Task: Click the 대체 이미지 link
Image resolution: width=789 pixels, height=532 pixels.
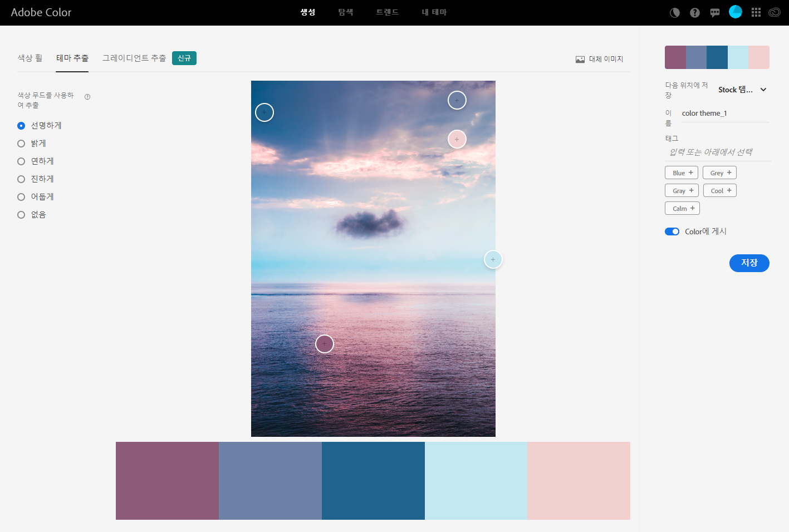Action: coord(606,59)
